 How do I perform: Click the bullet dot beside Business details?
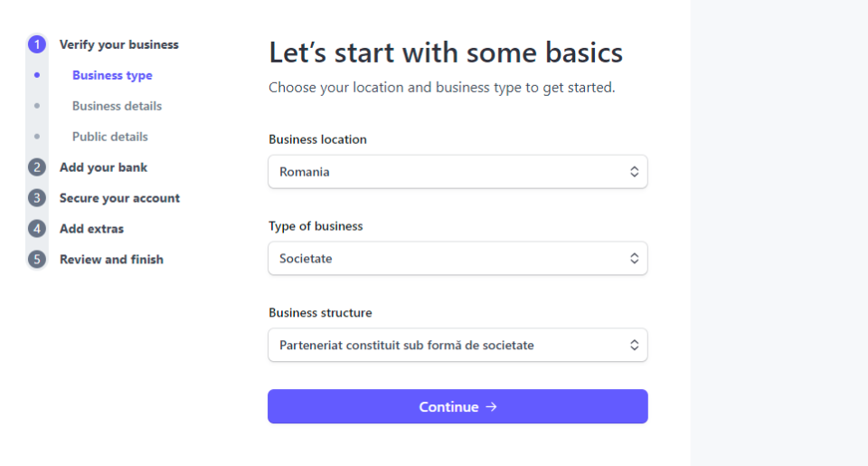coord(37,106)
